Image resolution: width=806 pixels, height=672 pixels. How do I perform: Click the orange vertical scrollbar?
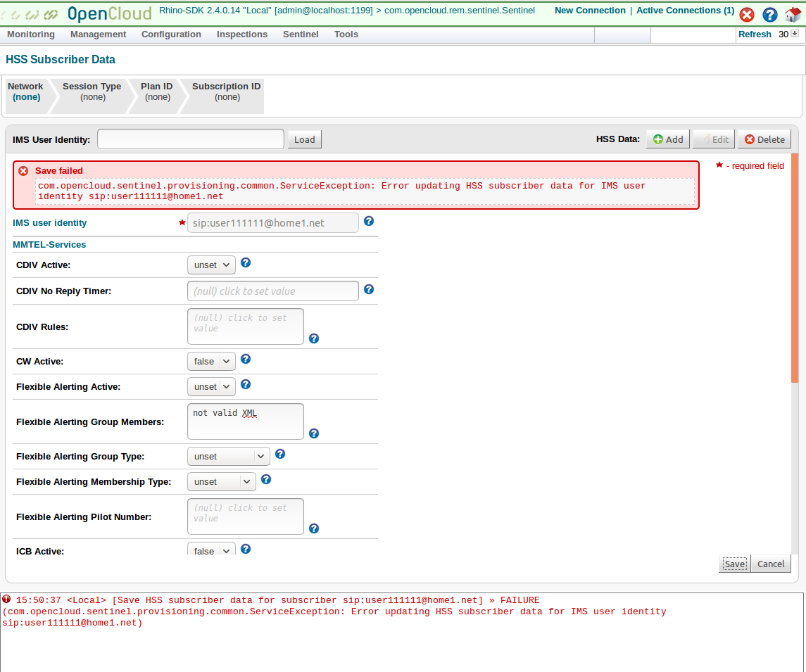(795, 267)
